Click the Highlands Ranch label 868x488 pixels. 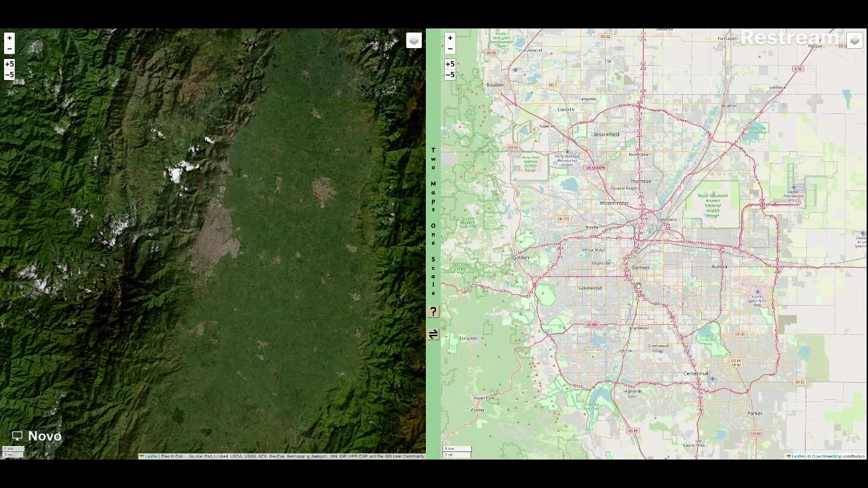[632, 394]
